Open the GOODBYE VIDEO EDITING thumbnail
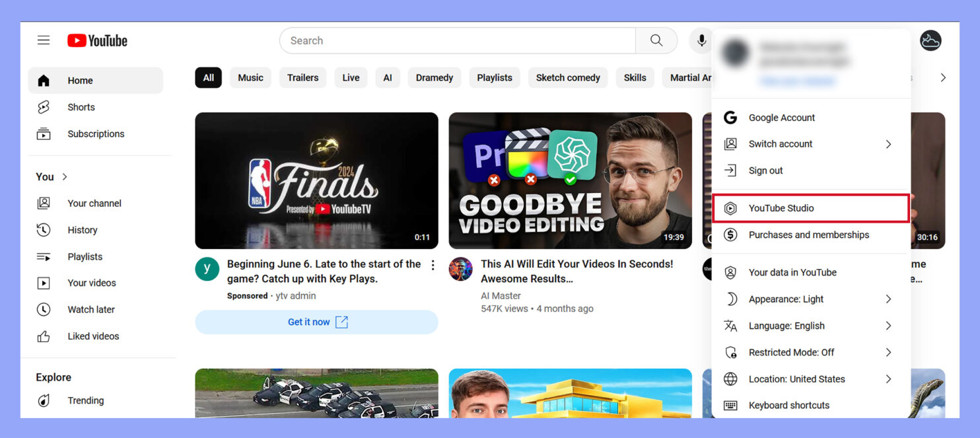This screenshot has width=980, height=438. click(x=570, y=180)
